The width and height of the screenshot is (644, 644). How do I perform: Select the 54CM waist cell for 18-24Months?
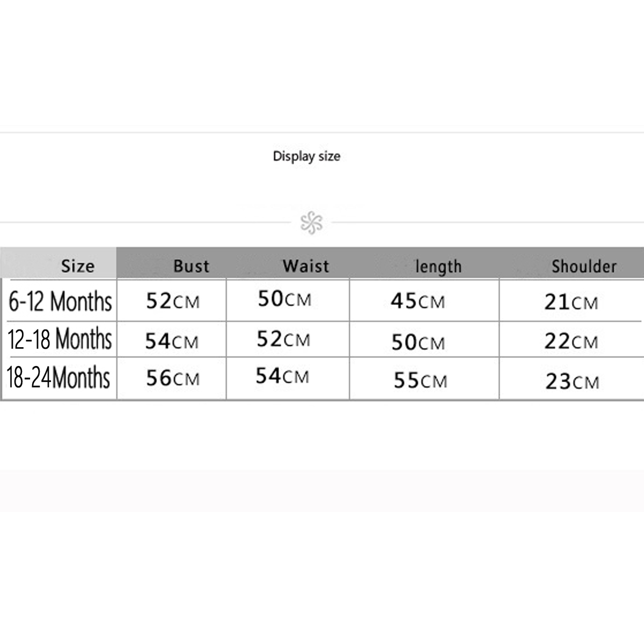(x=282, y=376)
